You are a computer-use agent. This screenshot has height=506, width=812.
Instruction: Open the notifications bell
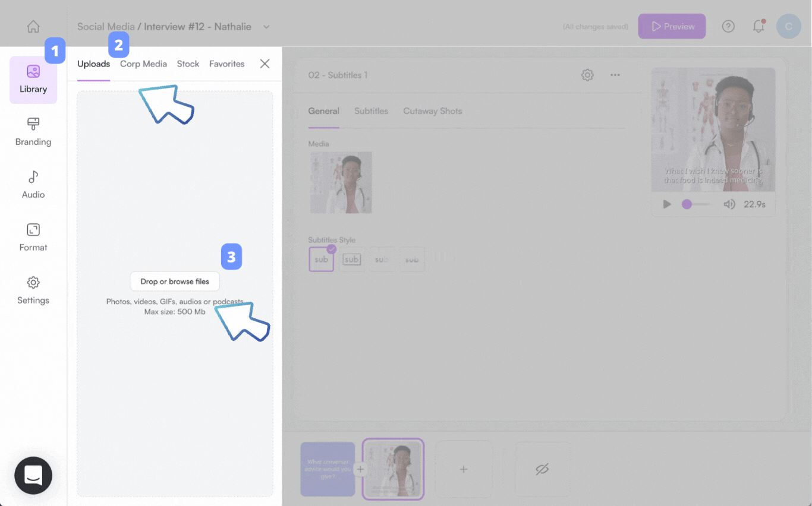[759, 27]
